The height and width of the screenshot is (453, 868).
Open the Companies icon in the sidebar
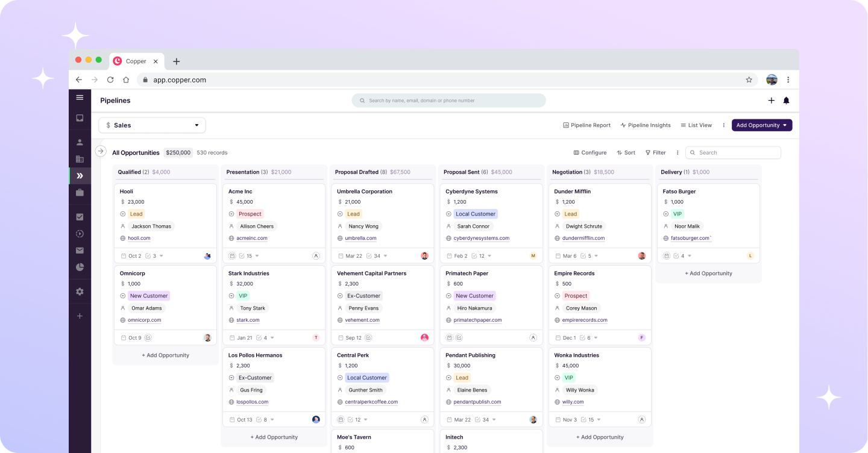click(80, 159)
